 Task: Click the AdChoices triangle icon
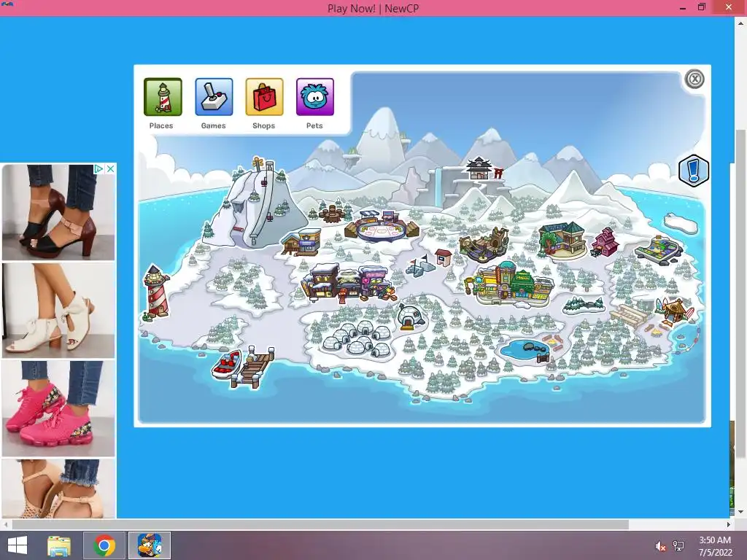point(98,169)
